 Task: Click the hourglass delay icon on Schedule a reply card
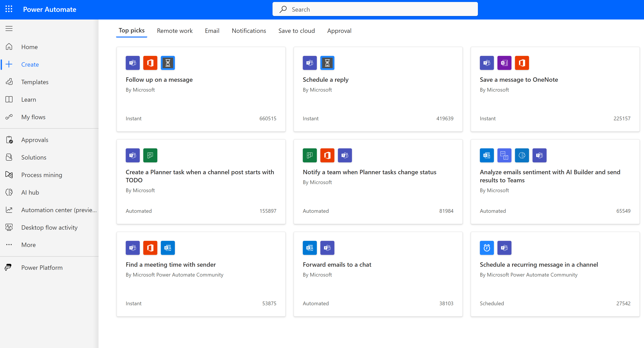(x=327, y=63)
